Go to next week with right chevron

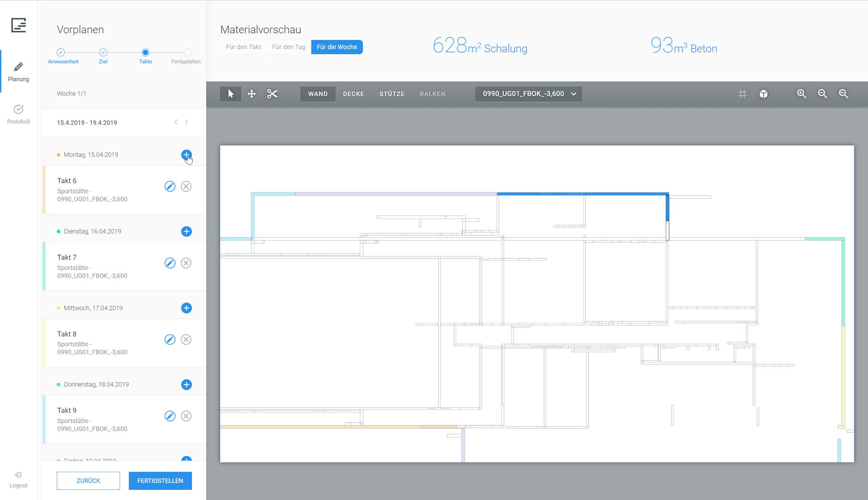click(x=187, y=122)
